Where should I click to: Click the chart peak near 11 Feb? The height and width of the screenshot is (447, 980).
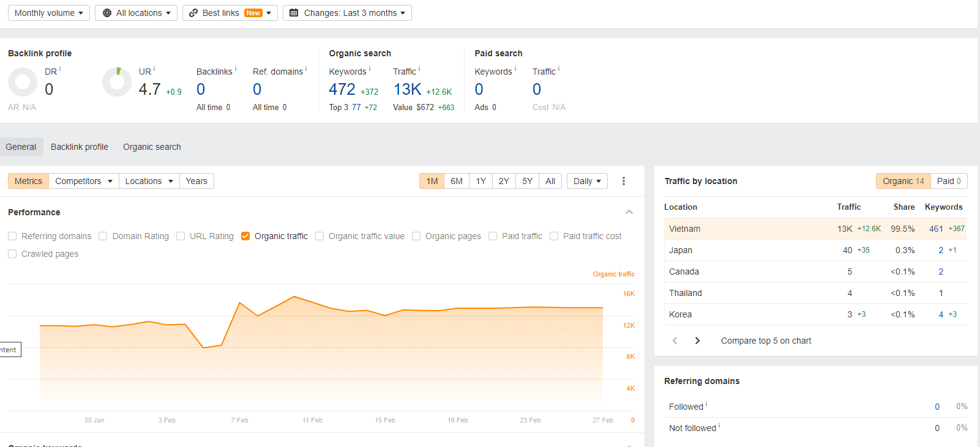[294, 297]
